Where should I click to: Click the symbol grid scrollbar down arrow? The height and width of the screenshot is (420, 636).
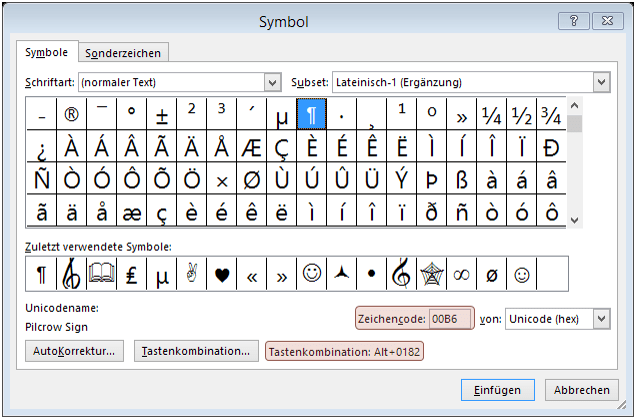pyautogui.click(x=574, y=219)
